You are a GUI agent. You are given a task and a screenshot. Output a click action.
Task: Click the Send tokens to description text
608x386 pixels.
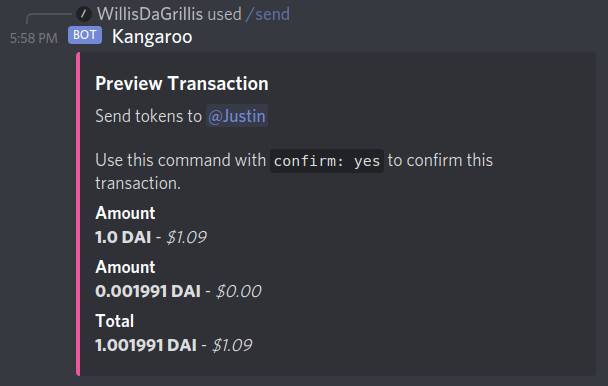149,116
